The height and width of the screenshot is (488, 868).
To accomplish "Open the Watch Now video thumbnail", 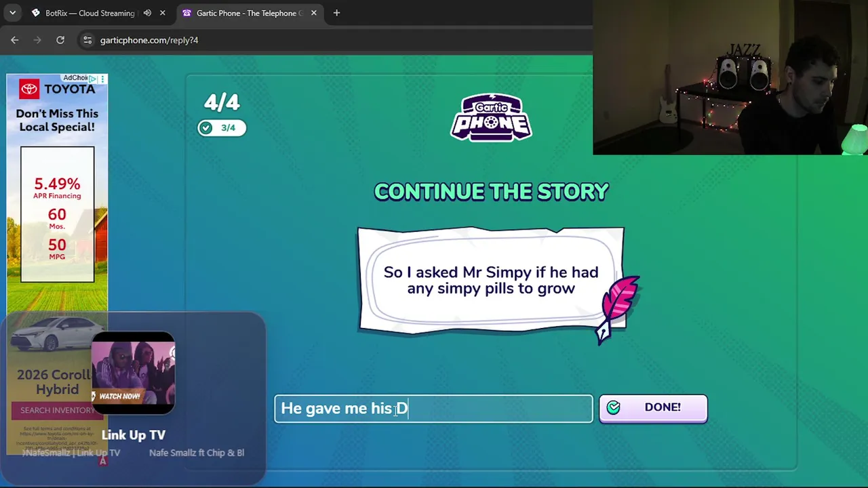I will click(x=133, y=371).
